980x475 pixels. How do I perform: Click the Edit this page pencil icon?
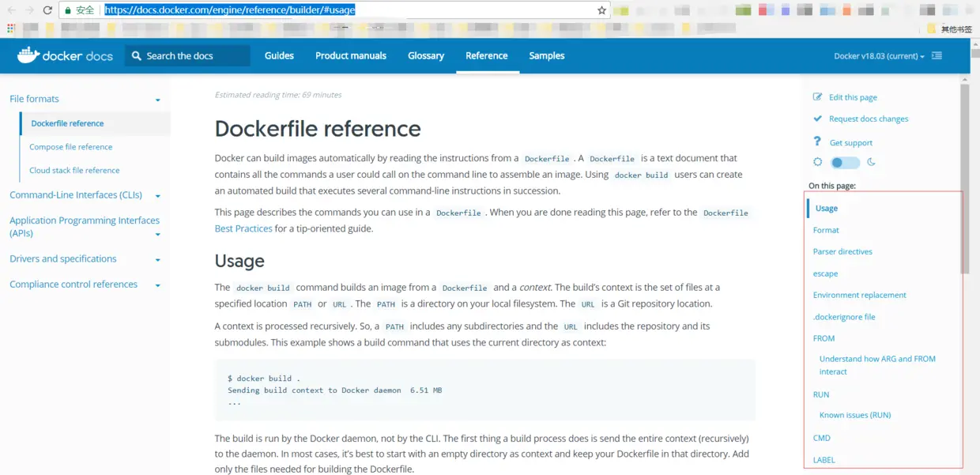click(818, 97)
